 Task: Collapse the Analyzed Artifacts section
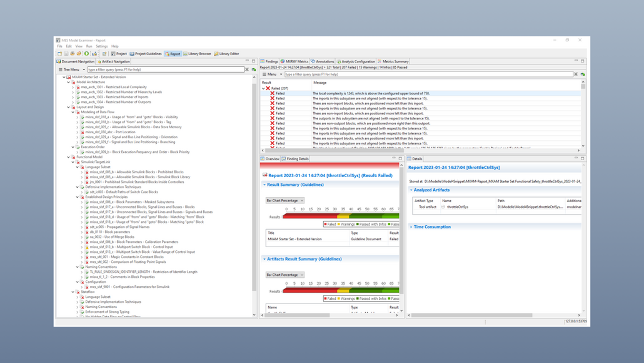click(x=411, y=190)
